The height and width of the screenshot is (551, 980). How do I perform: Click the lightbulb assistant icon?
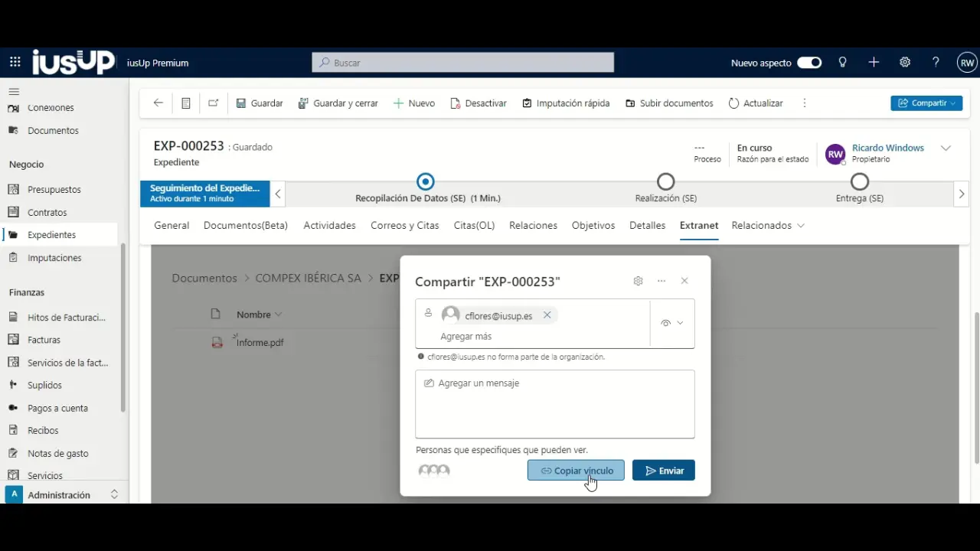[x=843, y=63]
